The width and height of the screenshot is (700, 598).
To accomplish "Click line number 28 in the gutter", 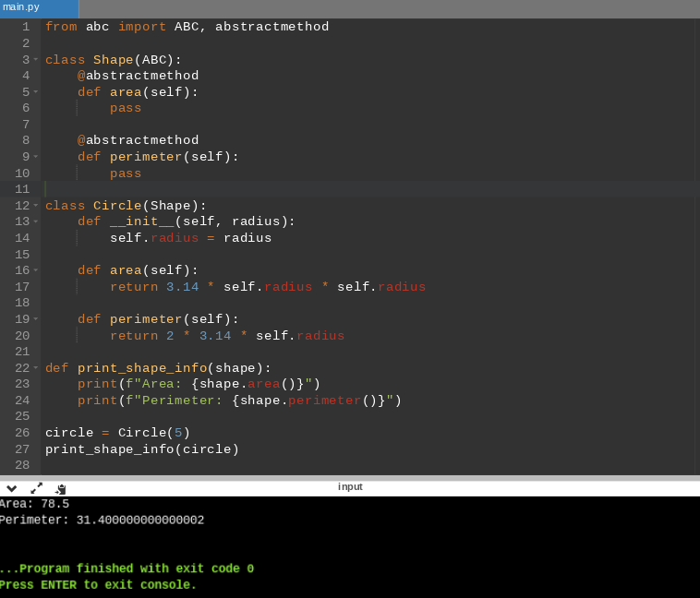I will [x=22, y=465].
